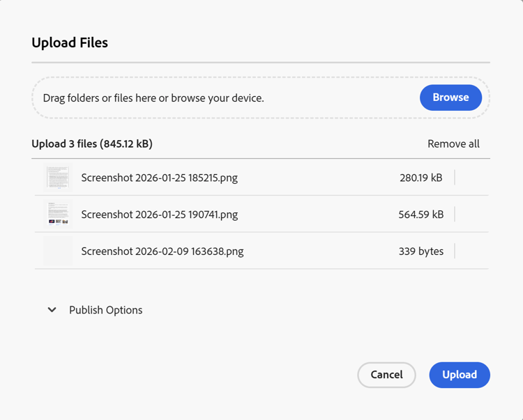Click thumbnail of Screenshot 2026-01-25 190741.png

[58, 215]
